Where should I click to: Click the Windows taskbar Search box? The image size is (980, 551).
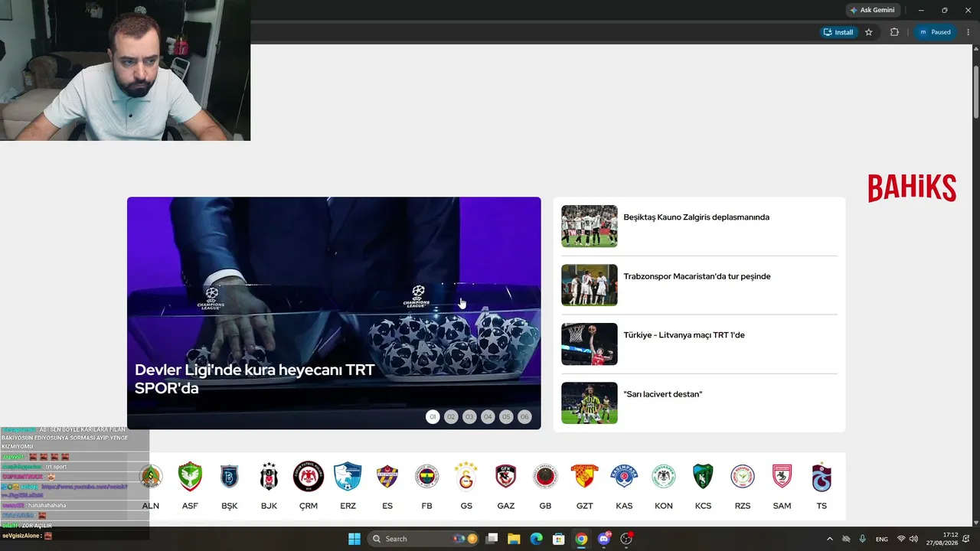click(423, 539)
